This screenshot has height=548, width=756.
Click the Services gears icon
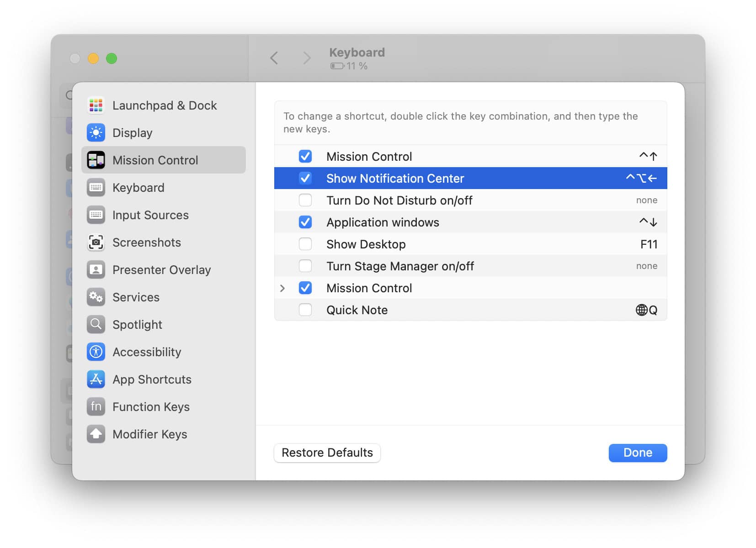(x=96, y=297)
